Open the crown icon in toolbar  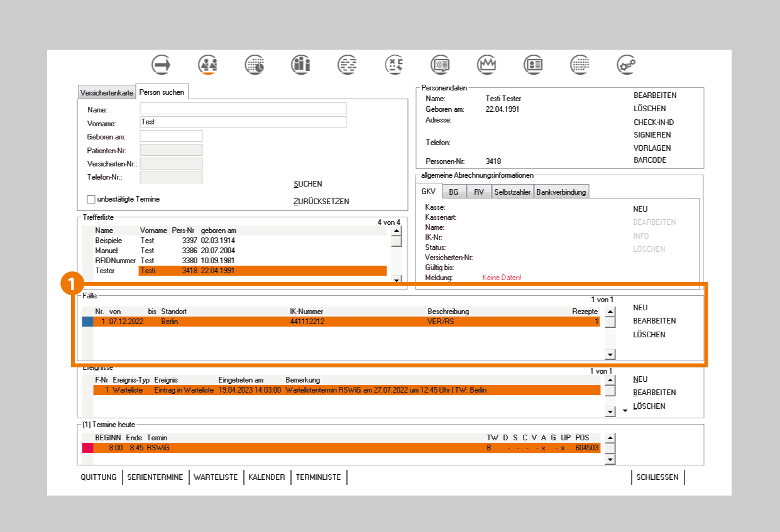tap(487, 64)
